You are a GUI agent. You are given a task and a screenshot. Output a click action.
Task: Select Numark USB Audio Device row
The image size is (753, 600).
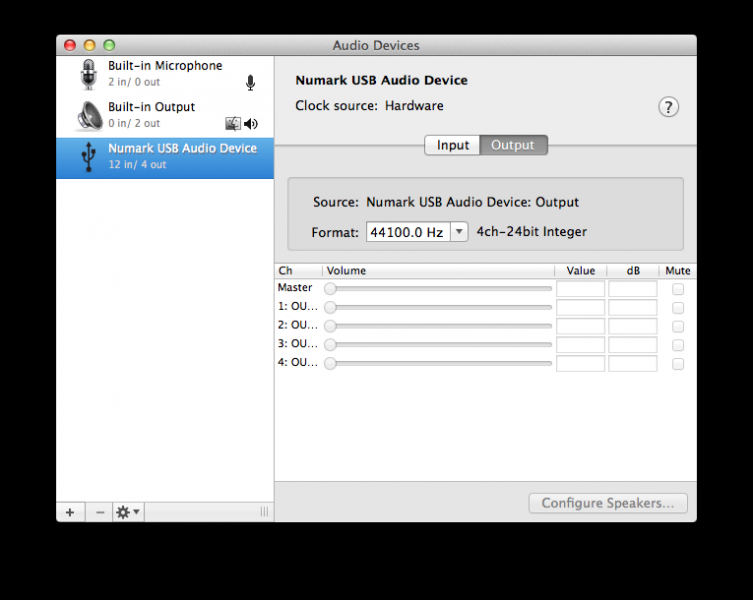[x=165, y=158]
